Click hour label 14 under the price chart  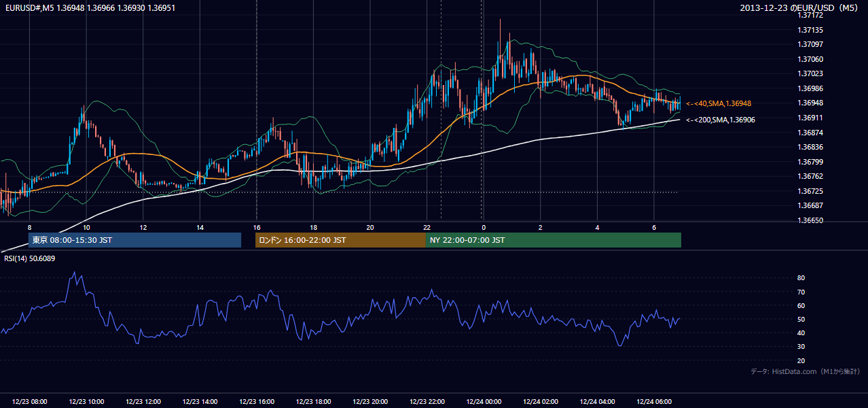[200, 227]
